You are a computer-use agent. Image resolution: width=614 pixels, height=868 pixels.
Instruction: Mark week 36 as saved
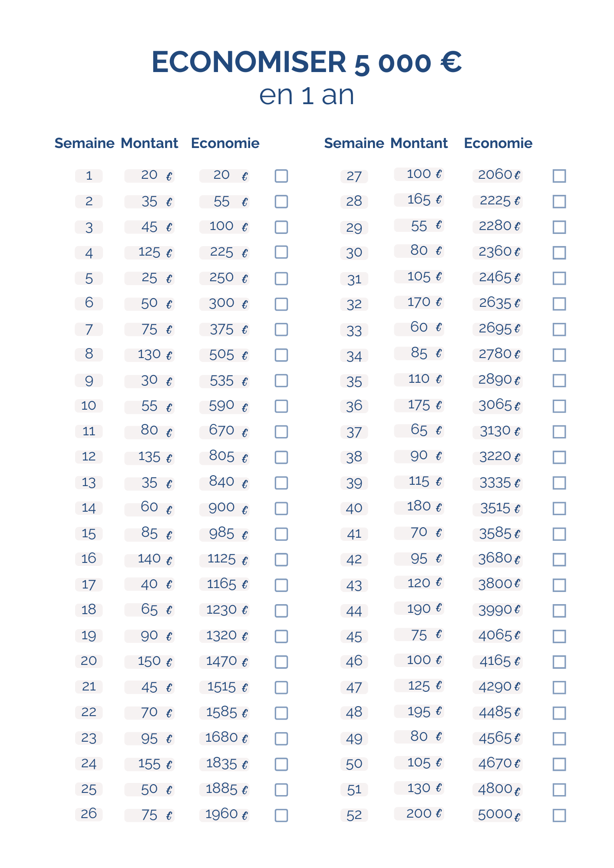(x=559, y=406)
